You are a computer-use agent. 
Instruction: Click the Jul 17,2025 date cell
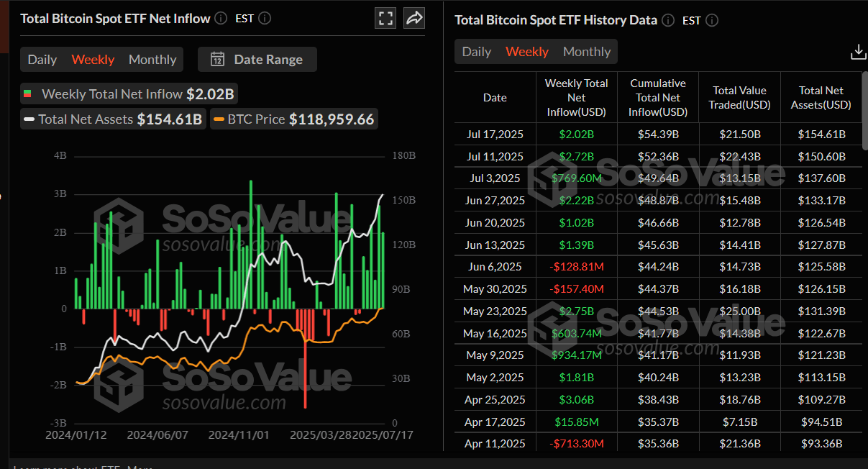(494, 135)
